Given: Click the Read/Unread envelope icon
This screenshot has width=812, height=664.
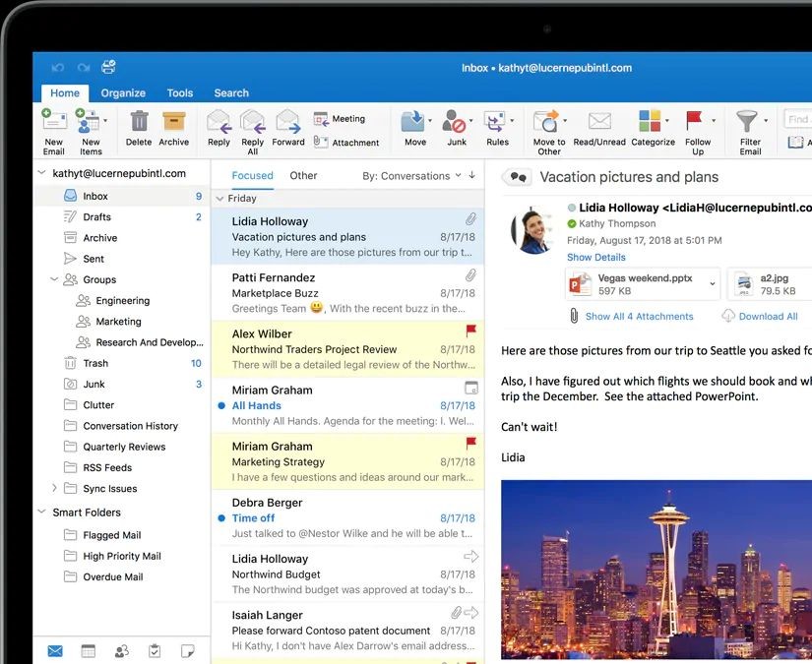Looking at the screenshot, I should click(x=599, y=121).
